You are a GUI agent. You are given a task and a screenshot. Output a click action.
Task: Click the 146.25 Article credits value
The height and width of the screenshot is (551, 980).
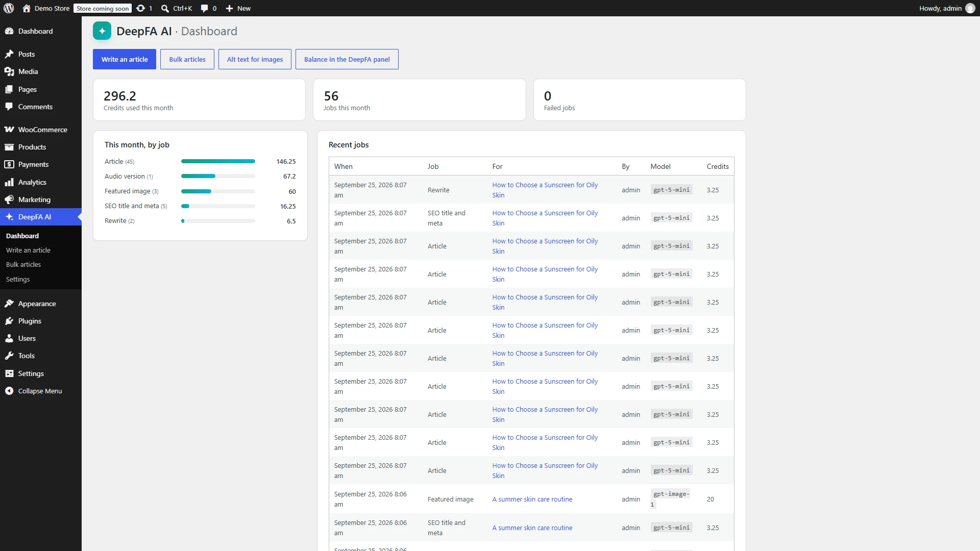pos(286,161)
